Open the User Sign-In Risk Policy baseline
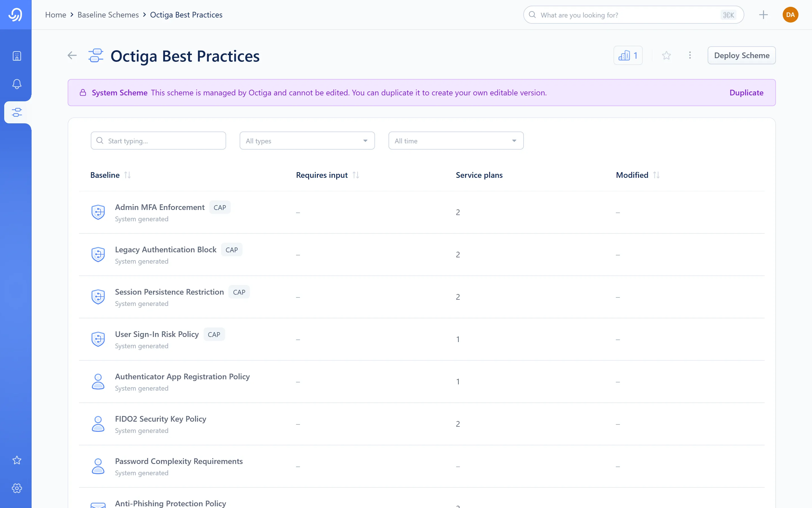This screenshot has height=508, width=812. coord(422,339)
